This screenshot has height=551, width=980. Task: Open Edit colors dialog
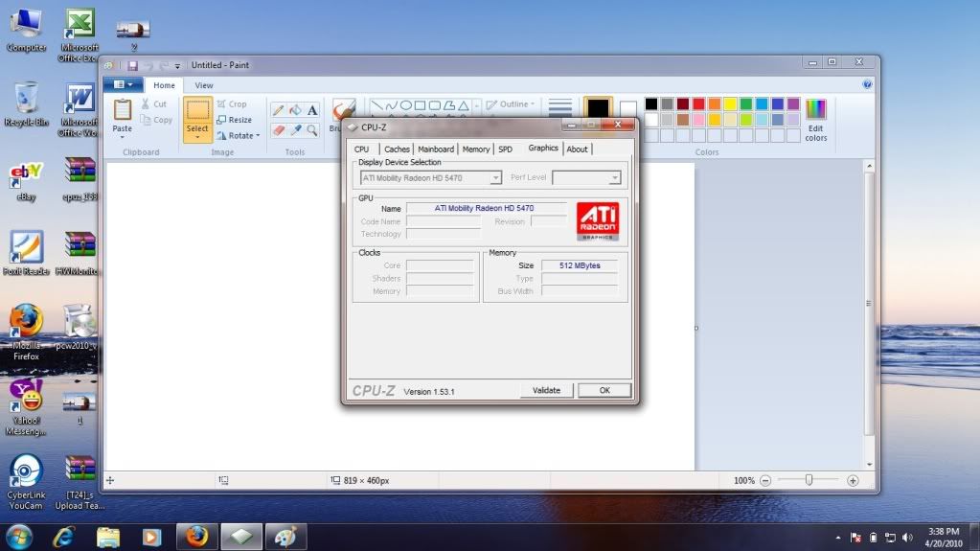coord(815,120)
